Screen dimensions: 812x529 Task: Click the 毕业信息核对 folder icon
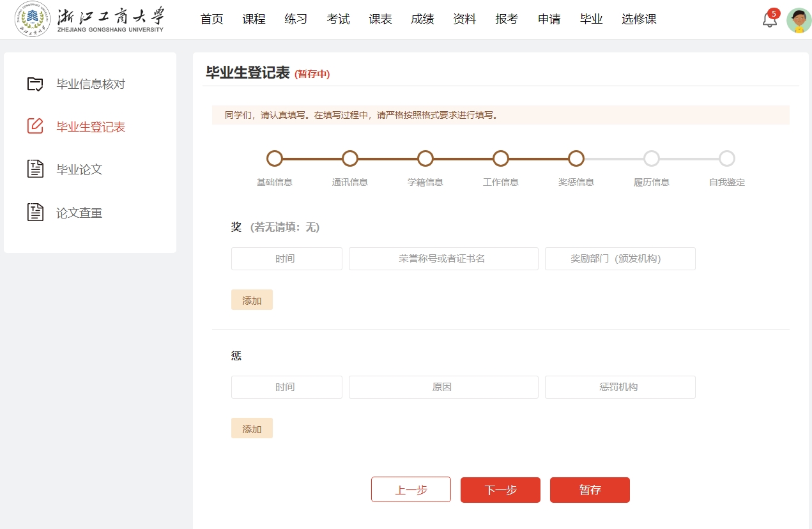tap(35, 84)
